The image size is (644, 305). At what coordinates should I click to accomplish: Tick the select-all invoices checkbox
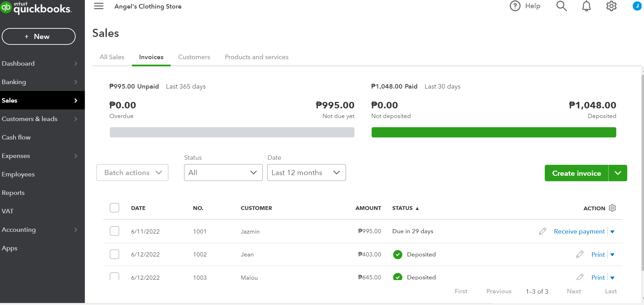[114, 208]
